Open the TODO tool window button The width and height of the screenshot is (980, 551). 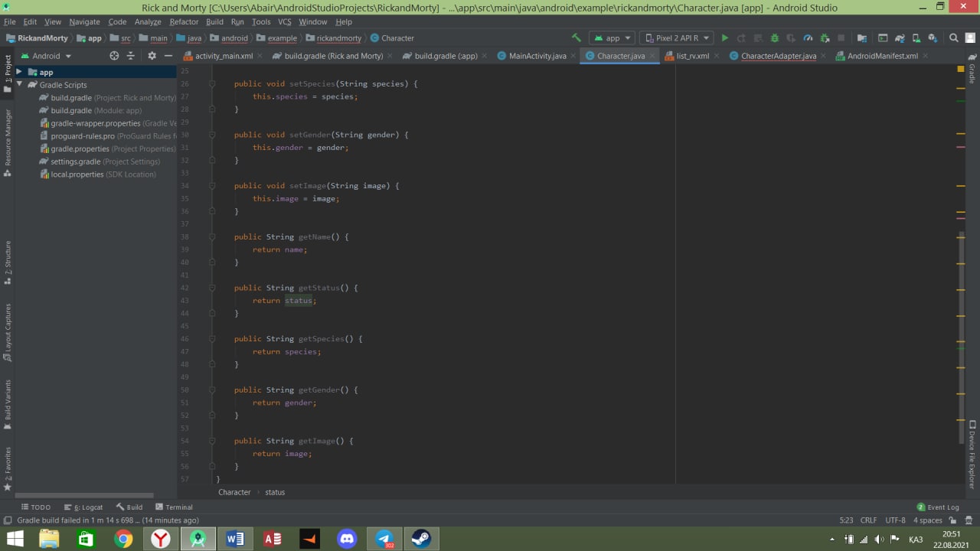36,507
